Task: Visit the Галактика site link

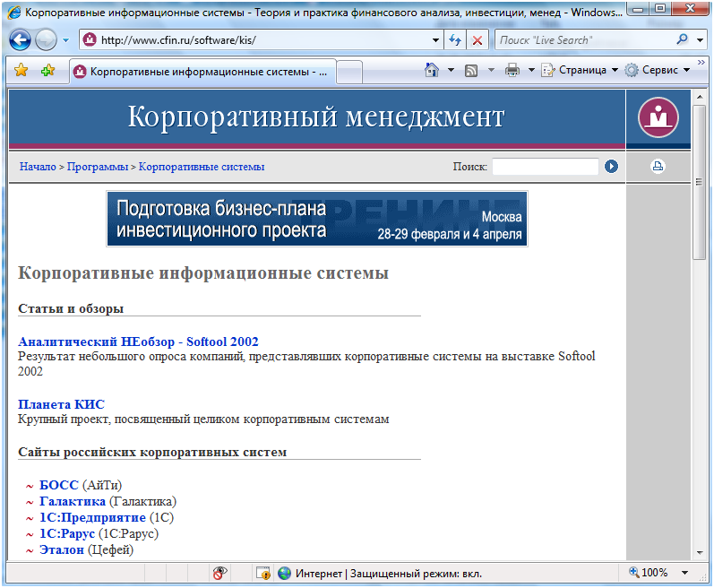Action: (73, 501)
